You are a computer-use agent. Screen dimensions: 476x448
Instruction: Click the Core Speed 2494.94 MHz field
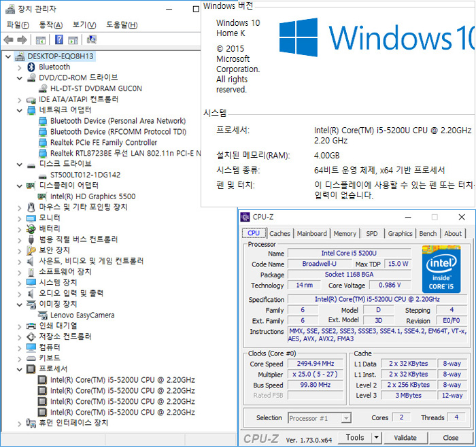coord(315,364)
